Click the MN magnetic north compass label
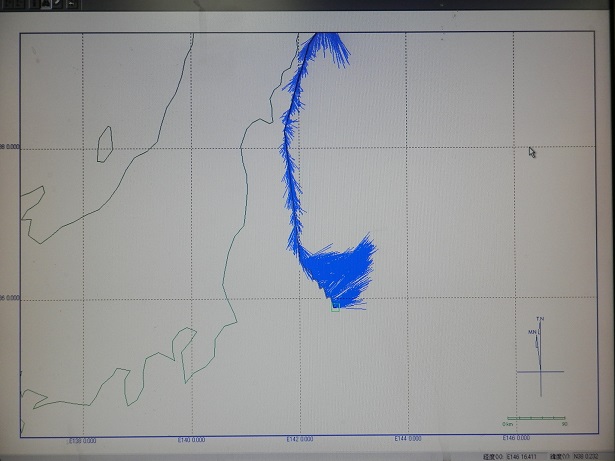Viewport: 615px width, 461px height. tap(532, 332)
